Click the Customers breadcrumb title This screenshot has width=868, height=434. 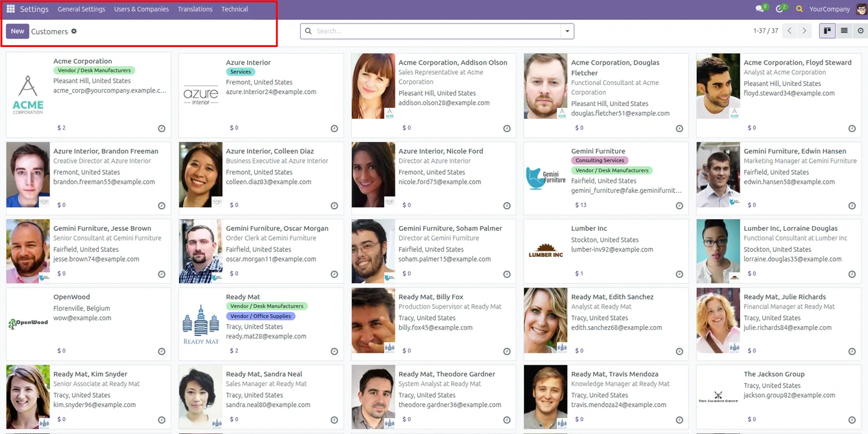49,31
